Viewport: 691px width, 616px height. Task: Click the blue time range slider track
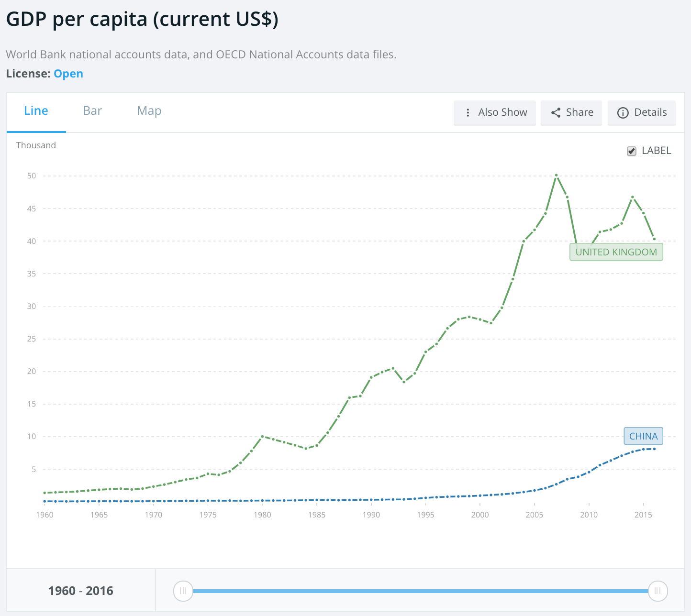click(420, 591)
